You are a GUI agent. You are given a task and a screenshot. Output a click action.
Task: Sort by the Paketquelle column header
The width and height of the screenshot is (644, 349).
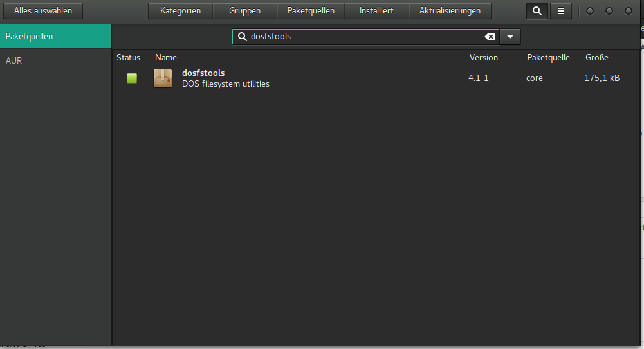[548, 58]
